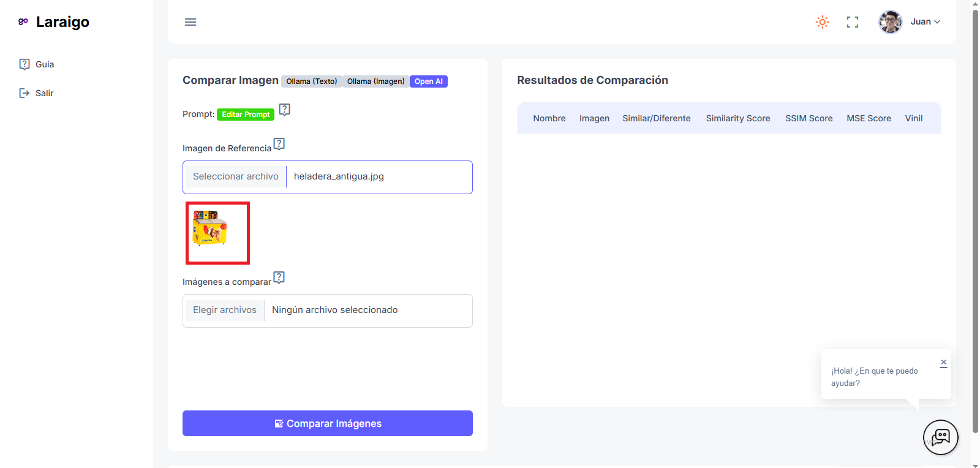
Task: Open the Guía sidebar item
Action: (x=44, y=64)
